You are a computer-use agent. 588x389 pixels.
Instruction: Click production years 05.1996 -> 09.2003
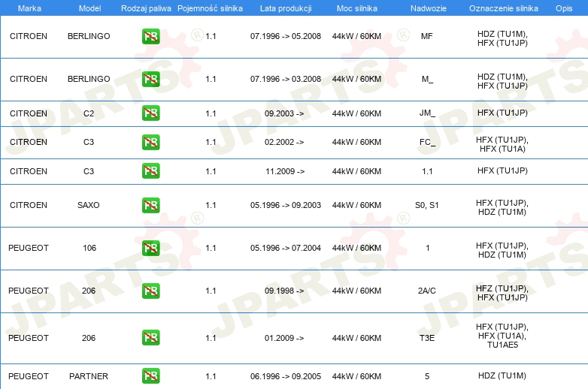[x=286, y=205]
